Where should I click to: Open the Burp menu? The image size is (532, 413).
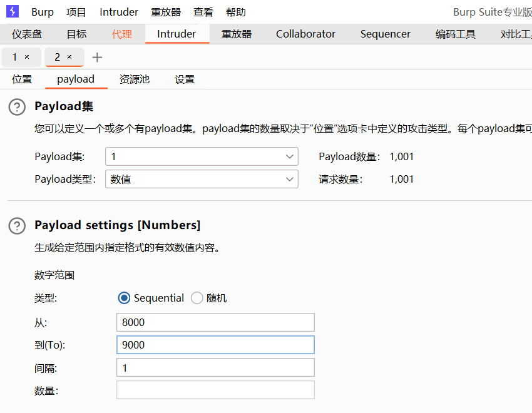(43, 13)
